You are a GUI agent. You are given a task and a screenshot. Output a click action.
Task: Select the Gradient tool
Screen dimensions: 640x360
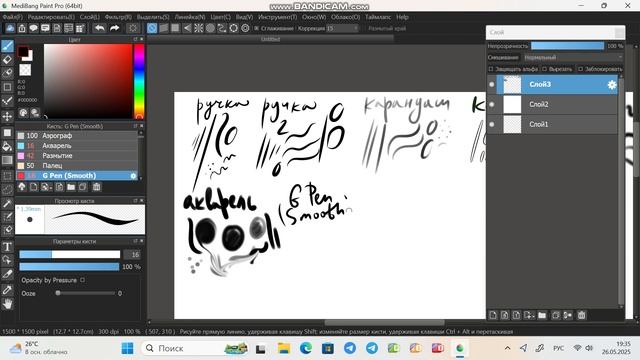(7, 160)
